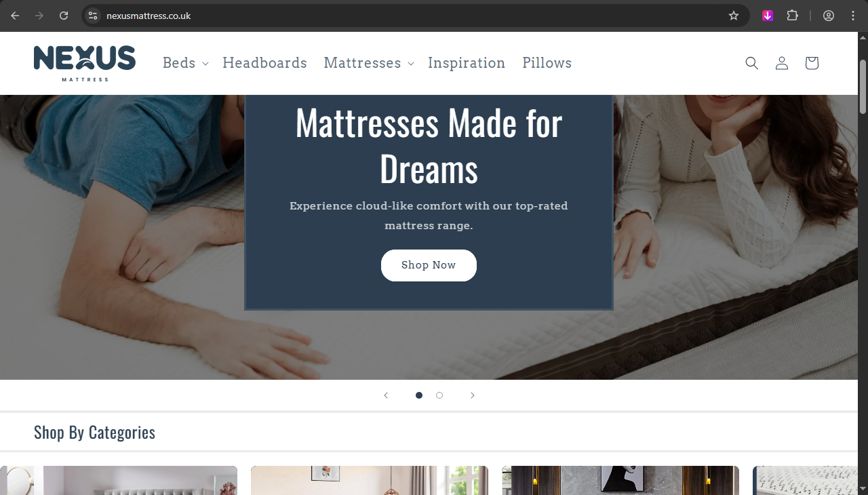Switch to the Inspiration section
The image size is (868, 495).
467,62
